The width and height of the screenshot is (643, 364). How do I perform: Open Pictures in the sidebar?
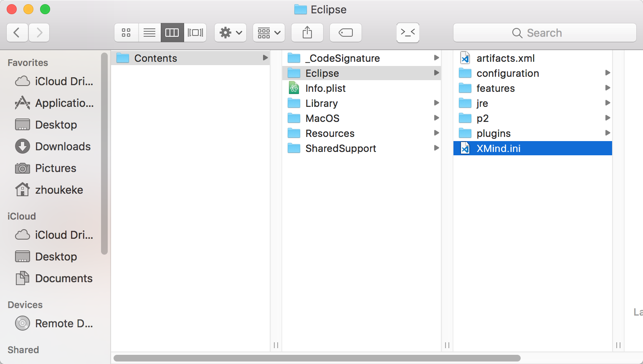pyautogui.click(x=46, y=168)
